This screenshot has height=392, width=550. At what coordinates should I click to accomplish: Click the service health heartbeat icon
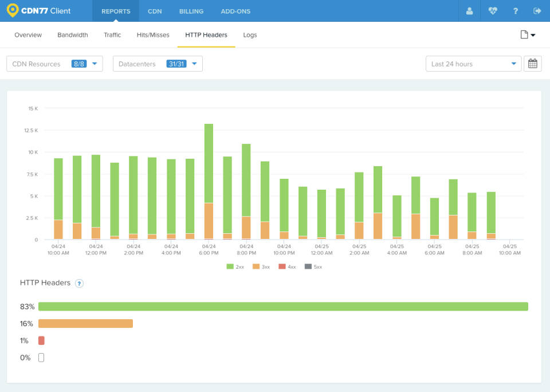click(492, 11)
